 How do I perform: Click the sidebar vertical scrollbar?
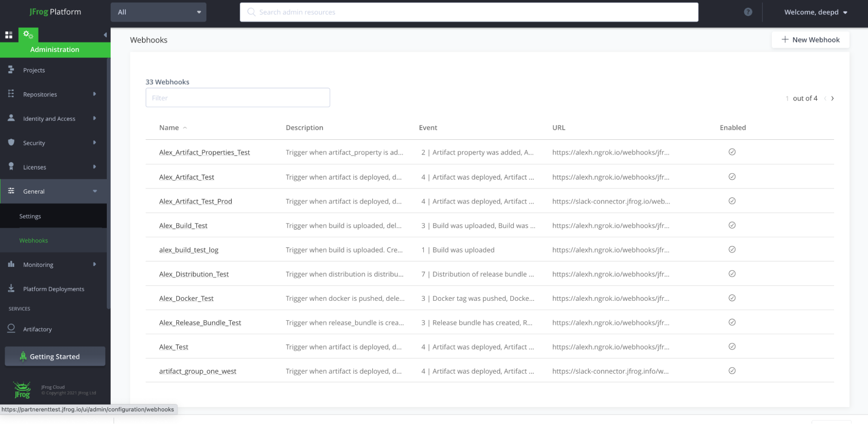click(109, 183)
